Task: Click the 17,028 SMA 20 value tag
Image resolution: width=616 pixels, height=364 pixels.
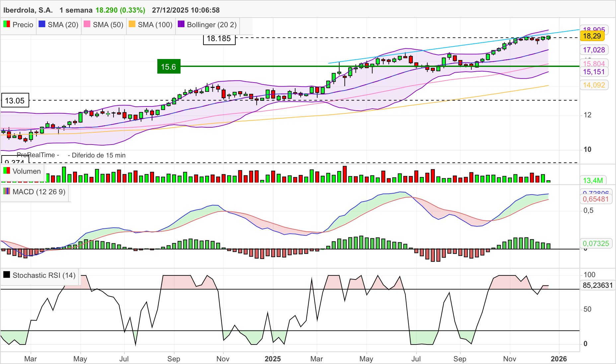Action: coord(594,50)
